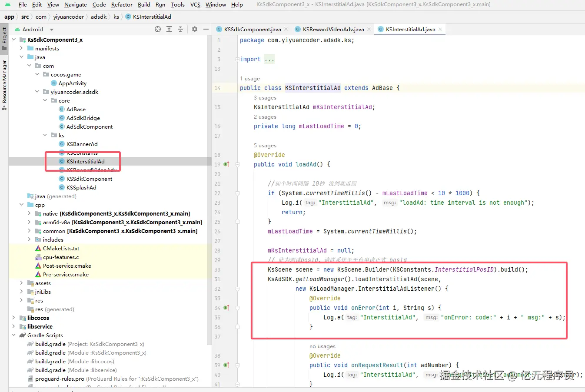The image size is (585, 392).
Task: Click Select Opened File target icon
Action: tap(158, 29)
